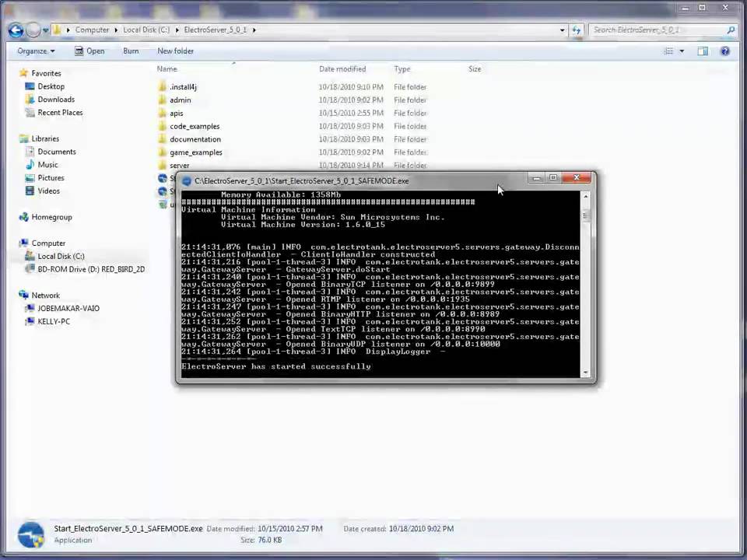Open the Organize dropdown menu
Screen dimensions: 747x560
pyautogui.click(x=37, y=51)
